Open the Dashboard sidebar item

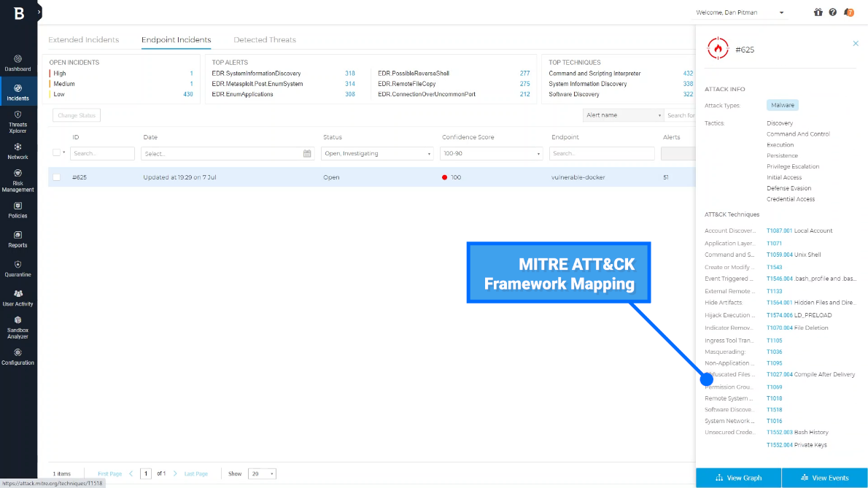[18, 63]
